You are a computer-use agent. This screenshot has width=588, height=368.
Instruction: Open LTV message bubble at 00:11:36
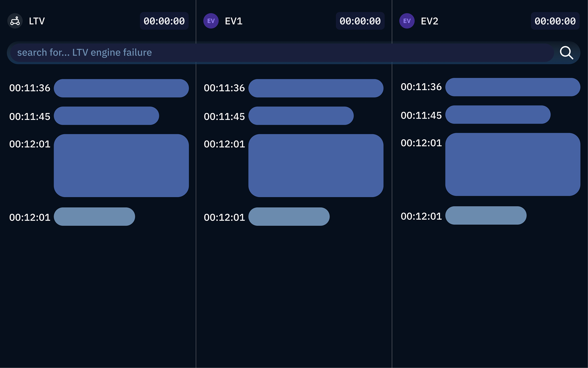click(x=121, y=88)
